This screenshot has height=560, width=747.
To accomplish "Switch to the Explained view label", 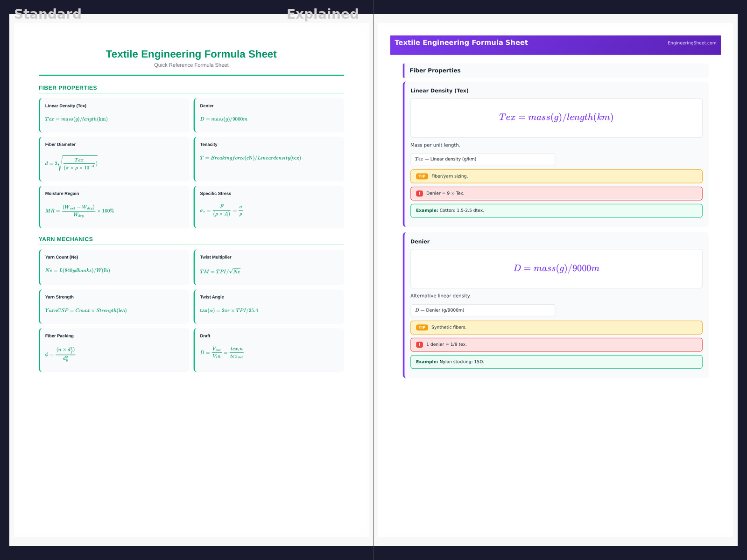I will pos(323,14).
